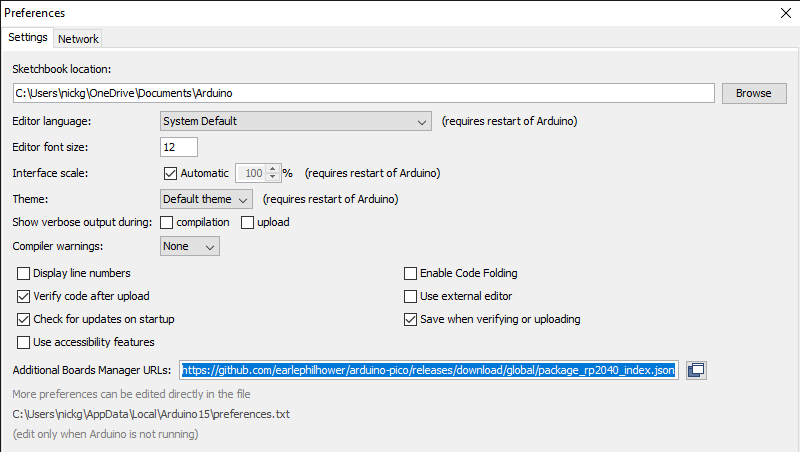
Task: Toggle Use external editor option
Action: [x=410, y=296]
